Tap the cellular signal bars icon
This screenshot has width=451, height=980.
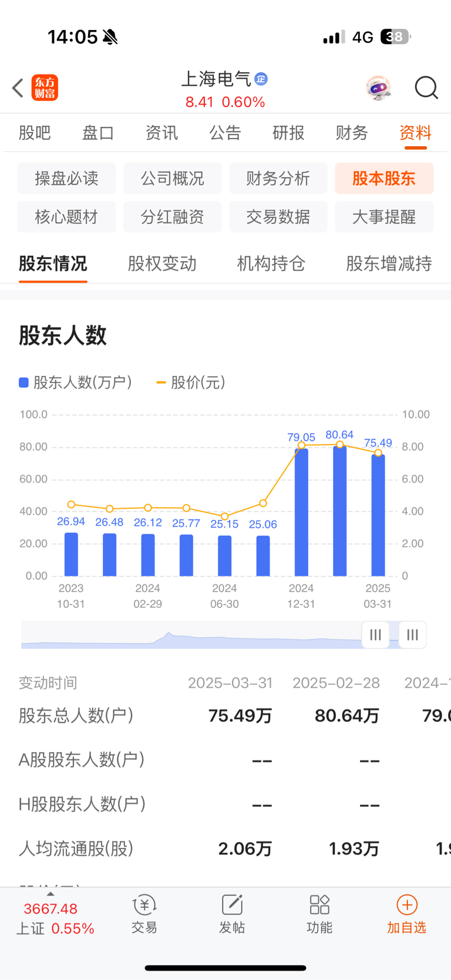point(334,38)
